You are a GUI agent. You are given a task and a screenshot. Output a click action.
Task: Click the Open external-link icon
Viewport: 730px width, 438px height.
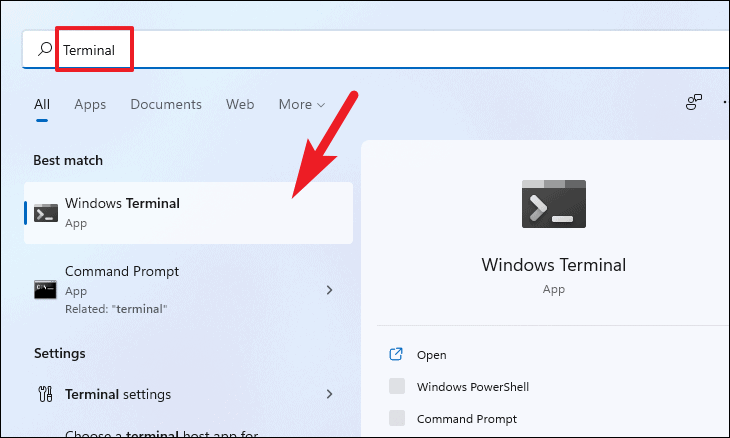396,354
